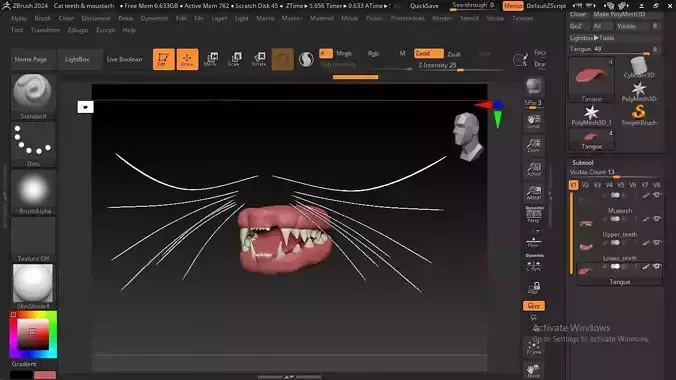
Task: Toggle Mrgb color and material mode
Action: click(x=344, y=53)
